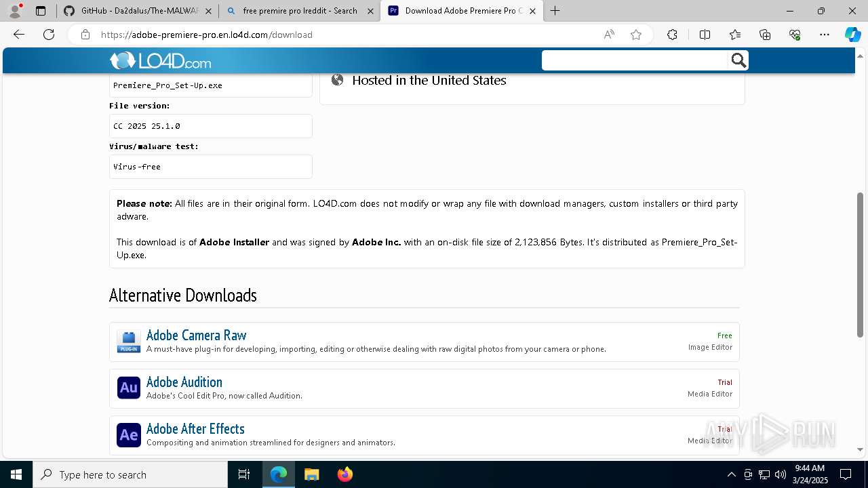
Task: Click the Alternative Downloads heading
Action: (x=183, y=296)
